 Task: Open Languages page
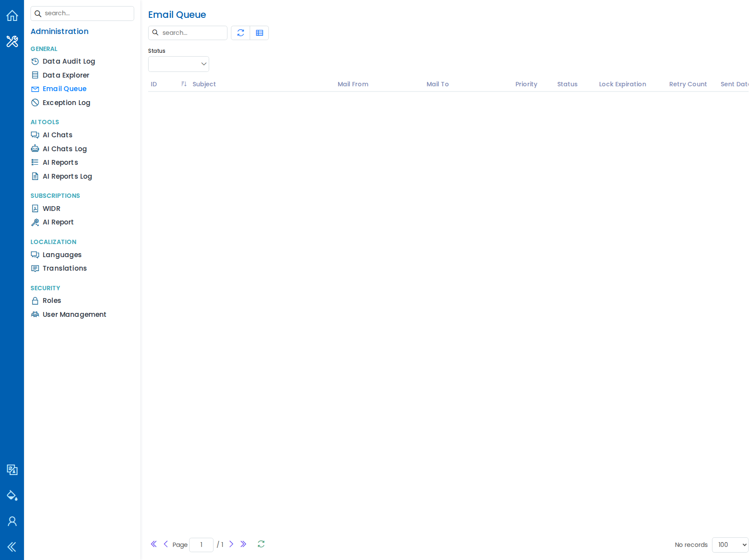62,255
